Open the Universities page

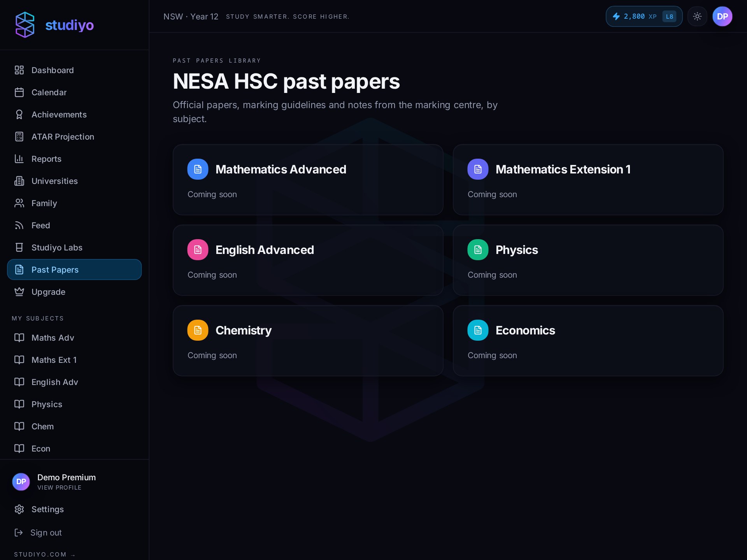[74, 181]
